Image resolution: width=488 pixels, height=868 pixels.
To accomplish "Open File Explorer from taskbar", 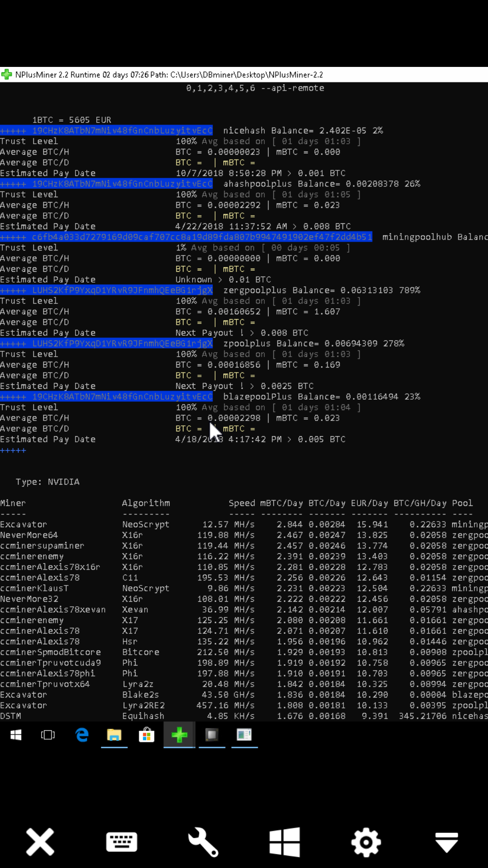I will pos(114,735).
